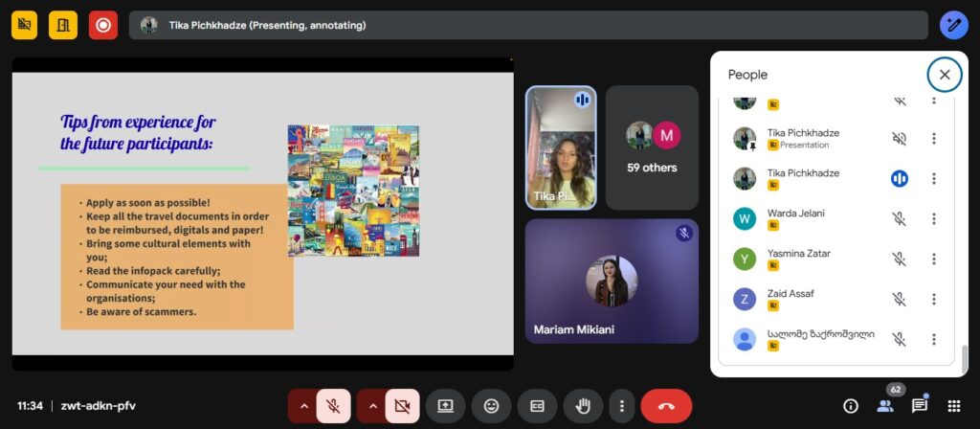This screenshot has height=429, width=980.
Task: Open options menu for Zaid Assaf
Action: point(934,299)
